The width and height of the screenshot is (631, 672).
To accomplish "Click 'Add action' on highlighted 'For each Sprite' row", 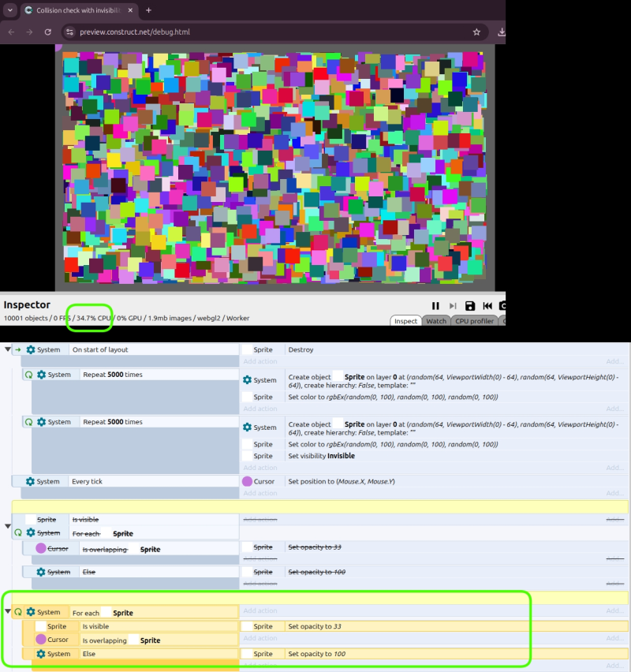I will click(259, 611).
